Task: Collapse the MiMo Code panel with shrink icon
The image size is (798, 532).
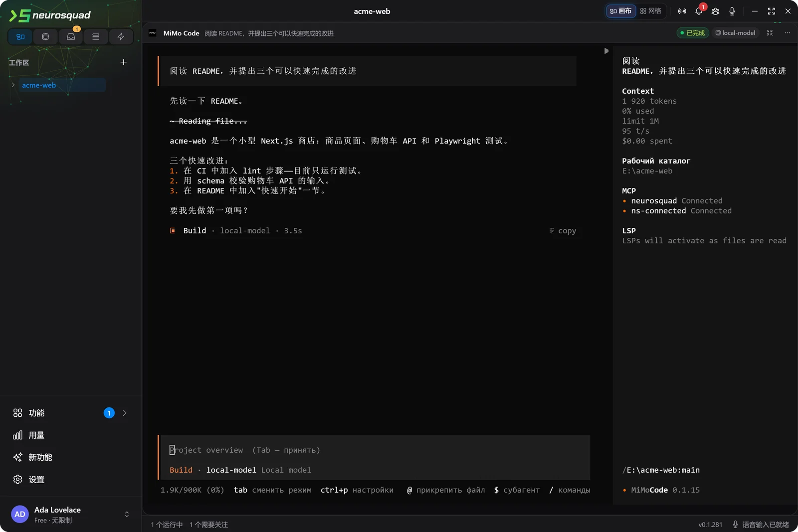Action: point(770,33)
